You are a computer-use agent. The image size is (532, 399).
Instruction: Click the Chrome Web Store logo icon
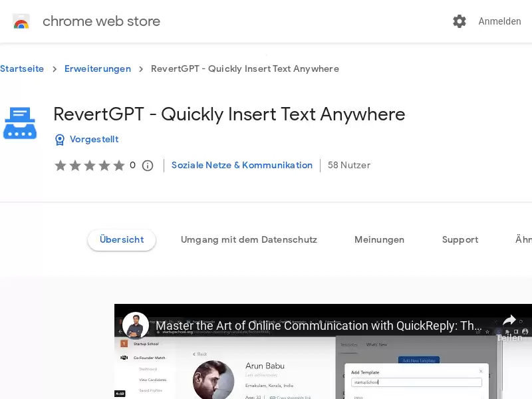click(21, 21)
